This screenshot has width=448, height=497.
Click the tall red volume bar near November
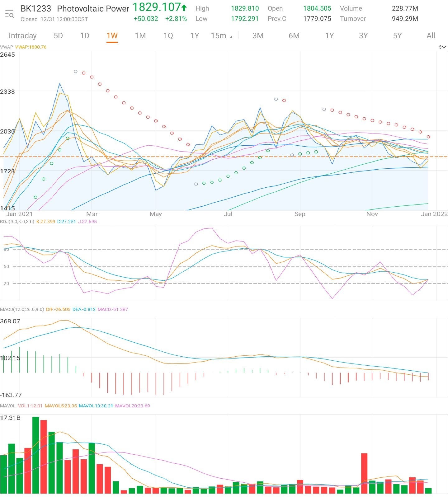tap(364, 473)
